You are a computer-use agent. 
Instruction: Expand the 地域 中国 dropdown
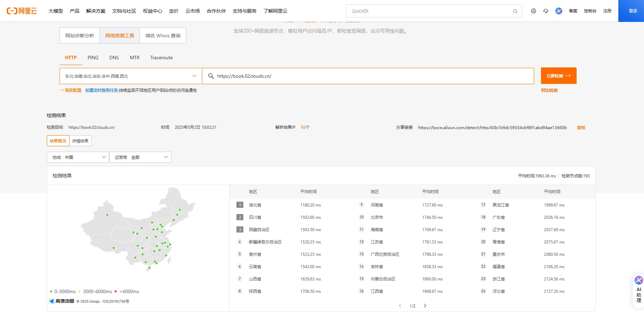[78, 157]
